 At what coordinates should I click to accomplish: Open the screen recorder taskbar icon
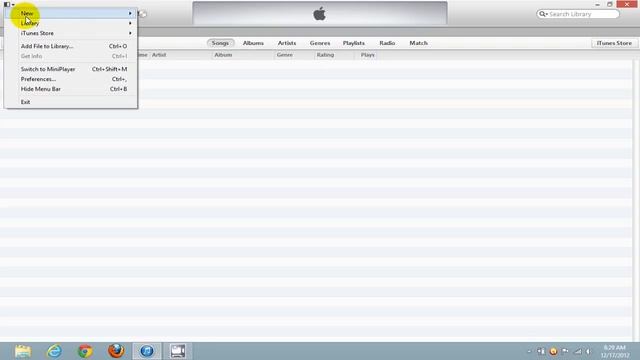[x=178, y=351]
